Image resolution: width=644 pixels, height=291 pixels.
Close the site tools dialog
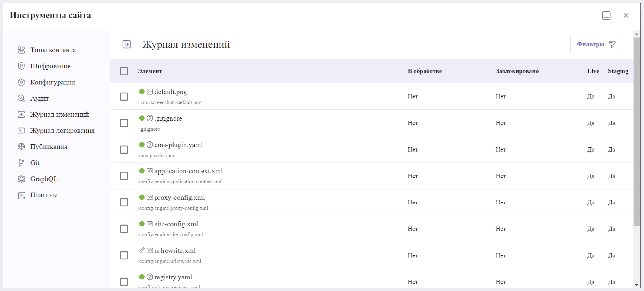tap(626, 16)
